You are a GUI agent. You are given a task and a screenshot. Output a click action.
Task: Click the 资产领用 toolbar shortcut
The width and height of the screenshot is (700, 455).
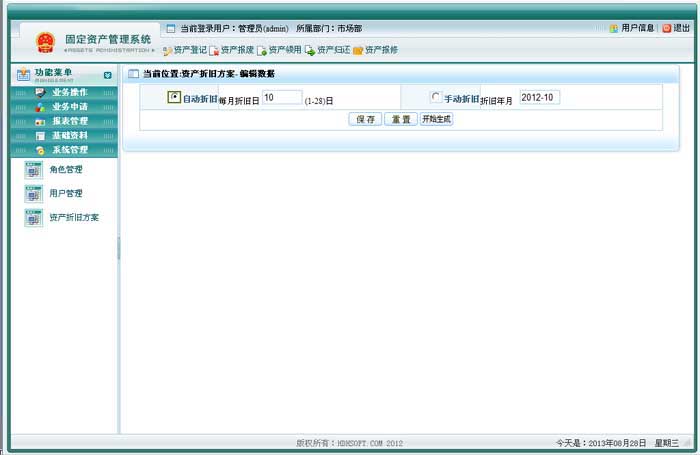coord(262,50)
